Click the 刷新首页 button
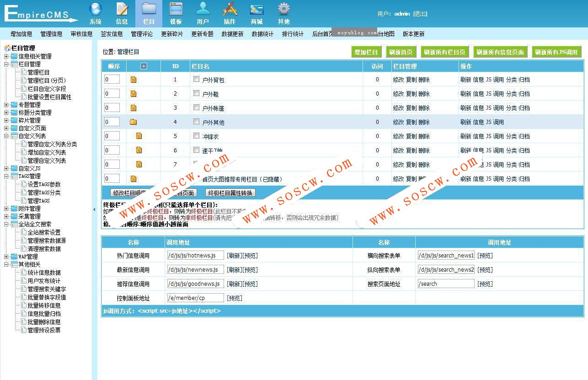The width and height of the screenshot is (588, 380). [401, 52]
